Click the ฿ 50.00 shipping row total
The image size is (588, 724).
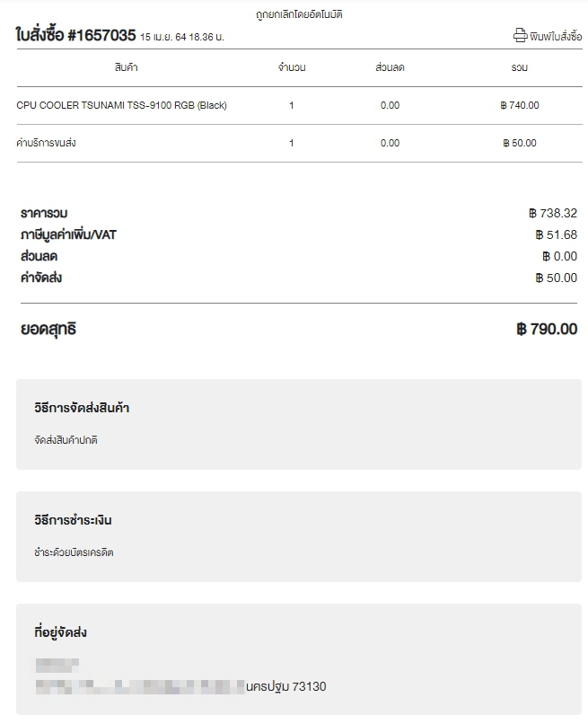519,143
